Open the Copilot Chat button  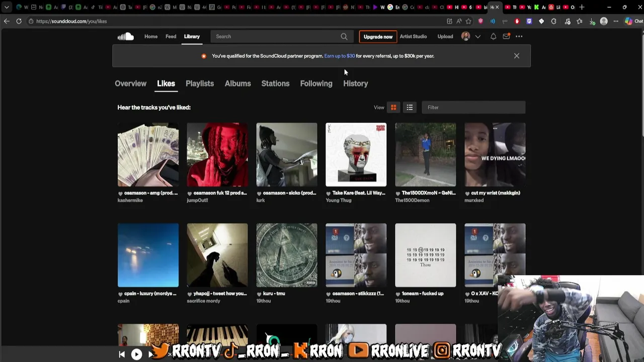point(633,21)
